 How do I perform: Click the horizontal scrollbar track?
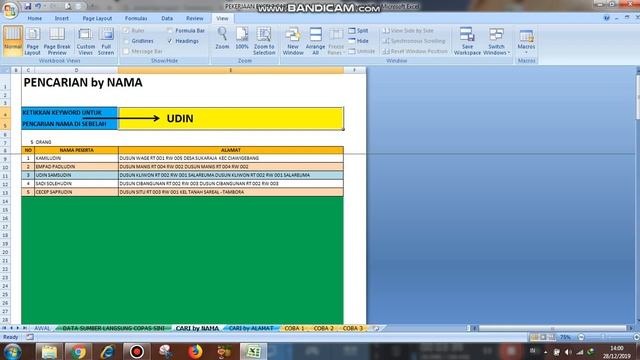[552, 328]
